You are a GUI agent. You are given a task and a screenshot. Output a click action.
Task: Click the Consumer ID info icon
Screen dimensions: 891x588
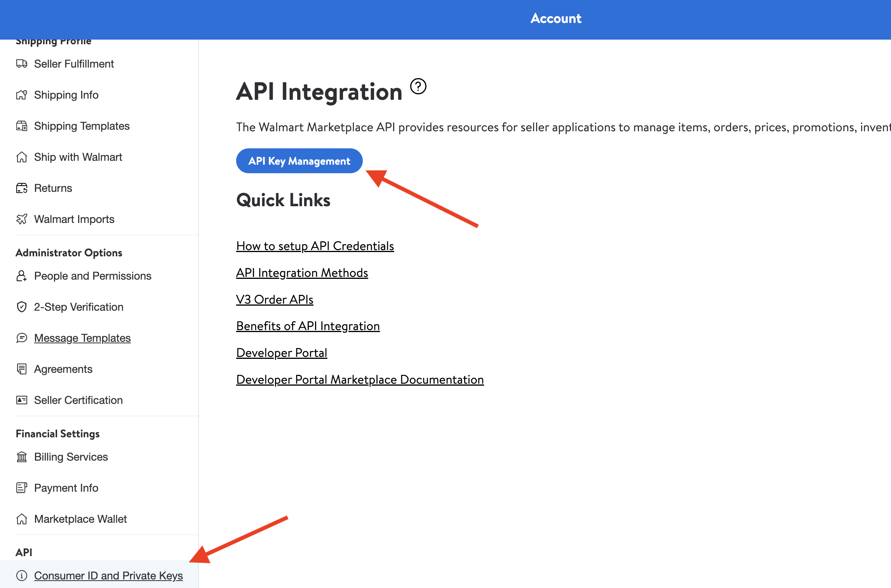[x=22, y=576]
